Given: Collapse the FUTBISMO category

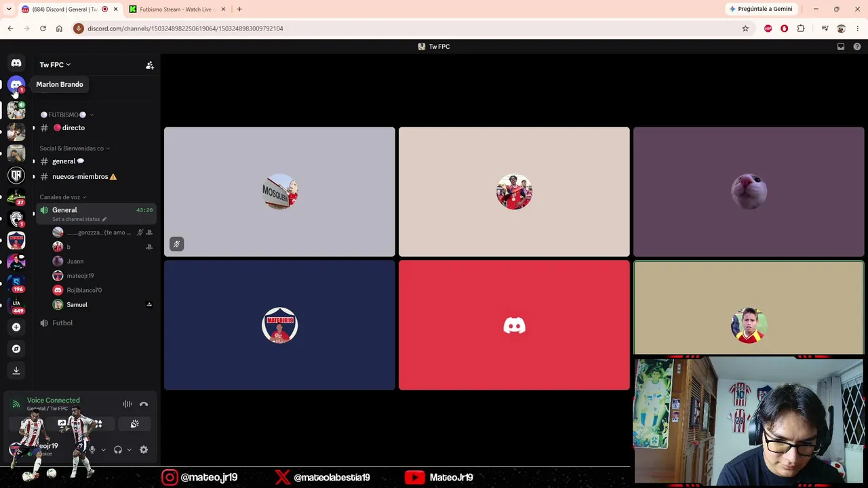Looking at the screenshot, I should click(x=66, y=115).
